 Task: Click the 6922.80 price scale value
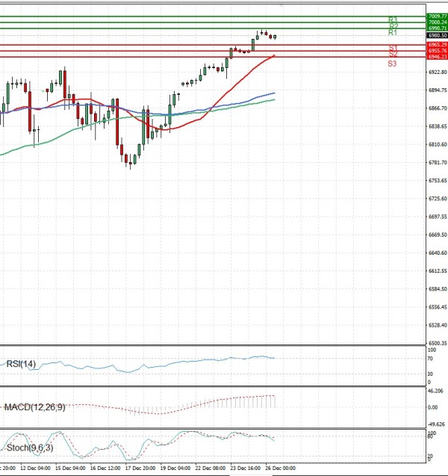click(437, 72)
